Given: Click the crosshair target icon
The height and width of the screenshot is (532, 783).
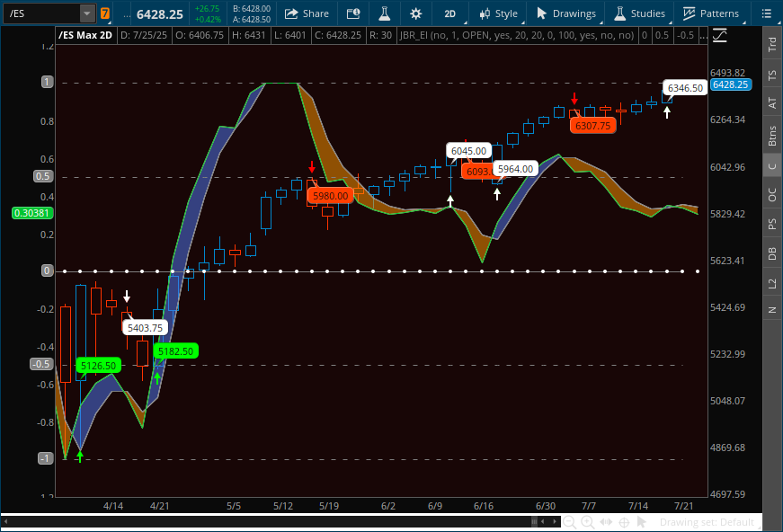Looking at the screenshot, I should 624,522.
